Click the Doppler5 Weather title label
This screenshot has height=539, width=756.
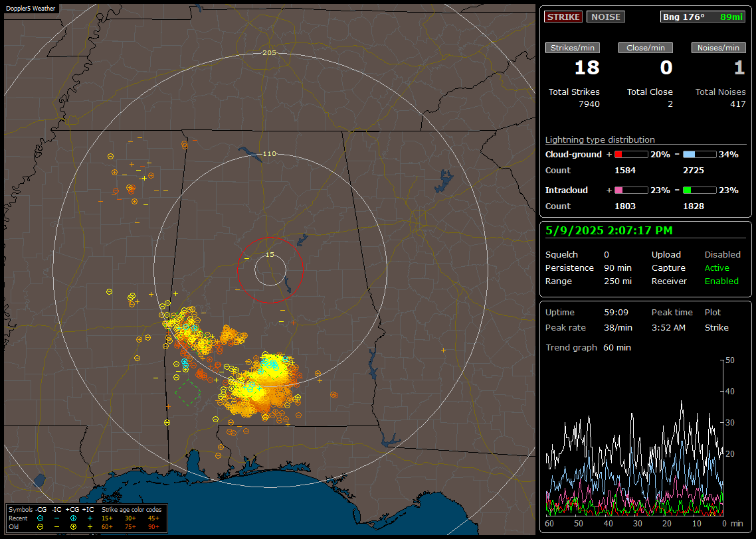pos(31,9)
